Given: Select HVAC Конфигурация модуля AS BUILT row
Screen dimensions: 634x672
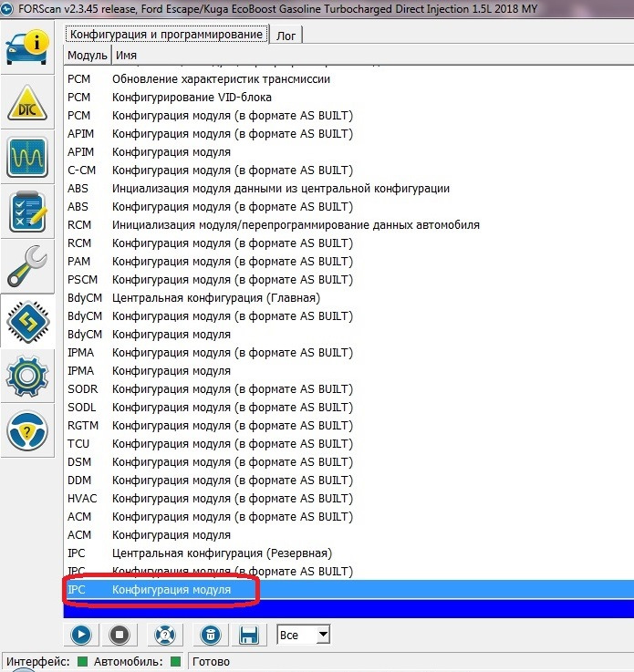Looking at the screenshot, I should click(x=348, y=499).
